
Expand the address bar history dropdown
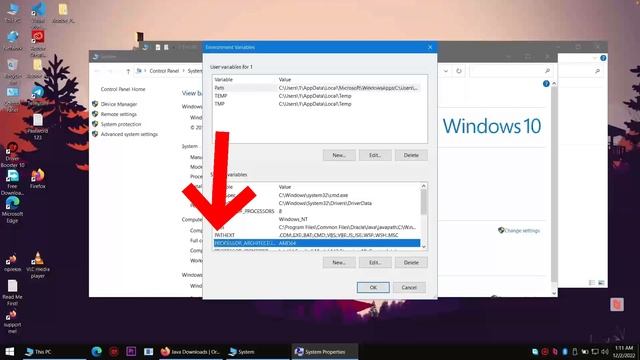coord(446,71)
